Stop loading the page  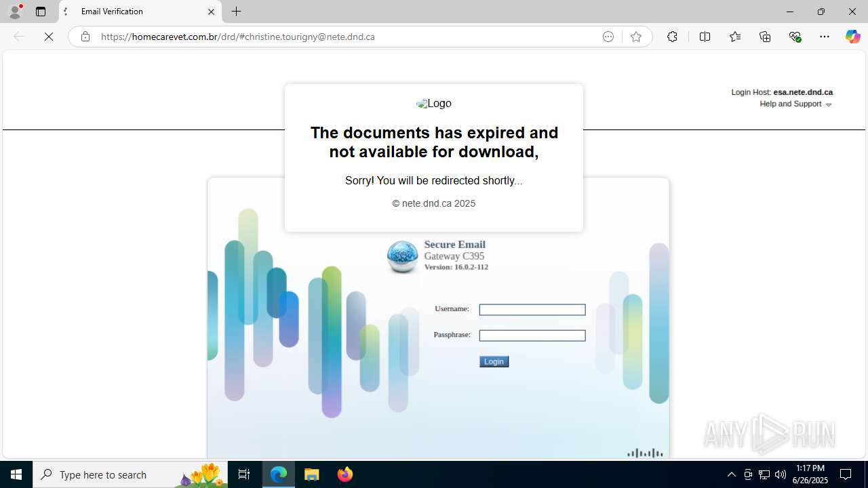pos(49,37)
